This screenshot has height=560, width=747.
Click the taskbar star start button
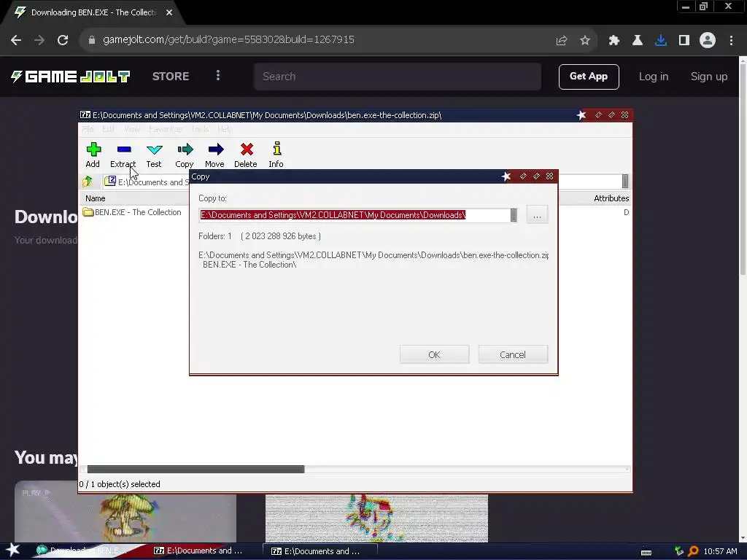click(x=13, y=550)
